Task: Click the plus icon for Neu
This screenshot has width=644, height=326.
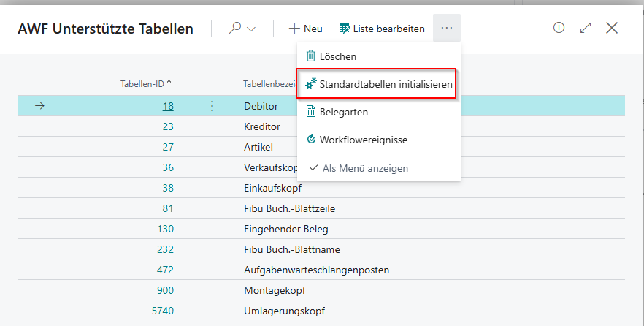Action: tap(294, 29)
